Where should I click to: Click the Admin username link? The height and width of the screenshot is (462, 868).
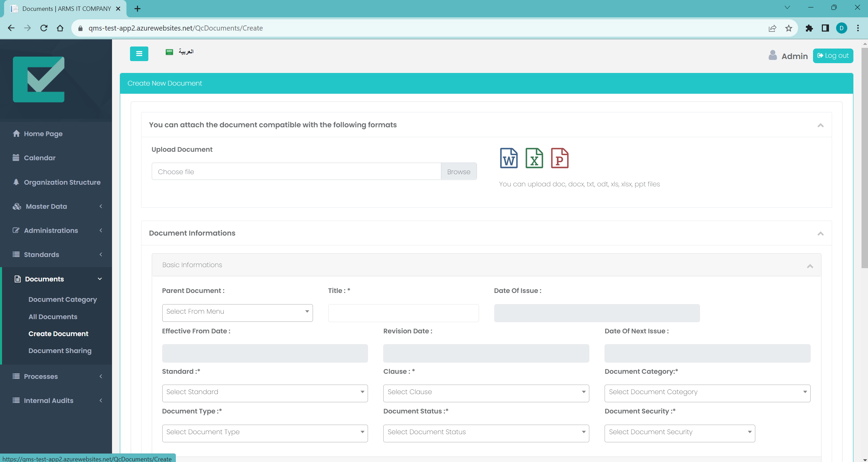point(794,56)
